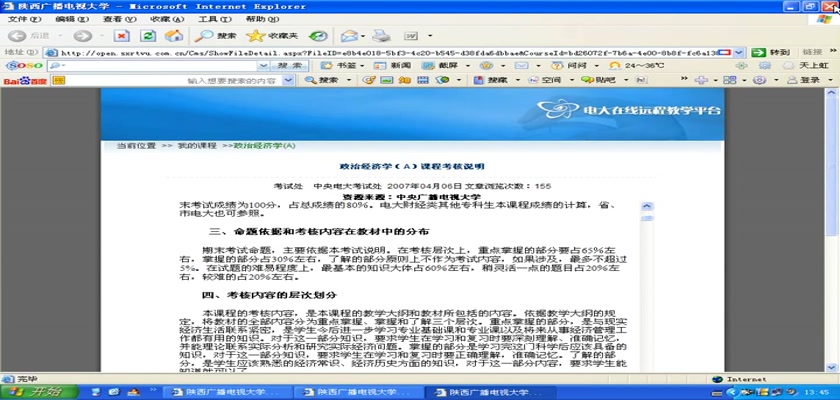Refresh the page with the green arrows icon
The image size is (840, 400).
pos(148,36)
